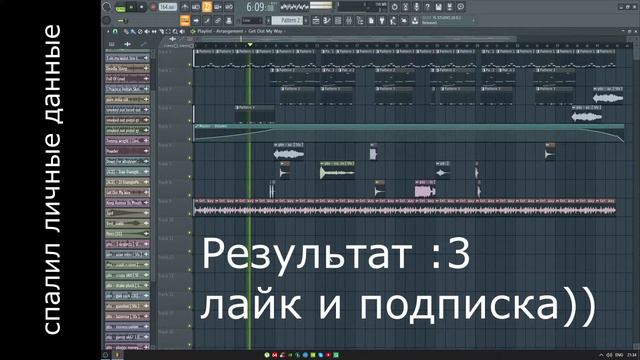Viewport: 640px width, 360px height.
Task: Click the question mark help icon
Action: pyautogui.click(x=427, y=7)
